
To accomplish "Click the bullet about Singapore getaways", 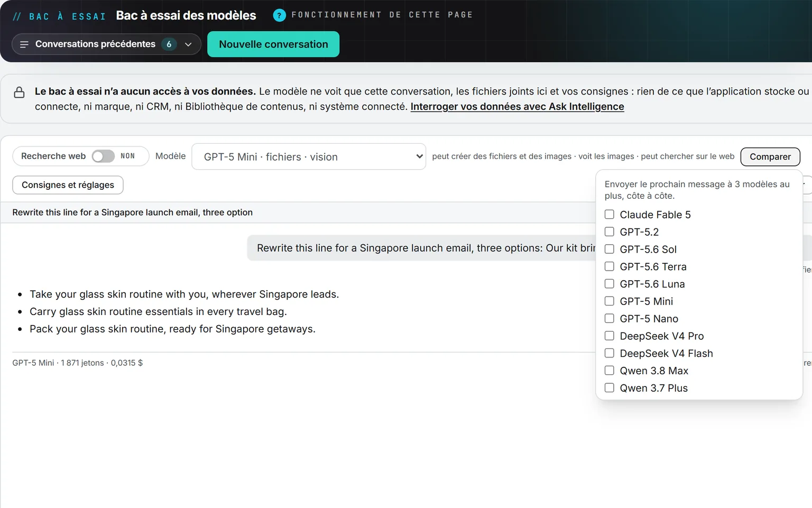I will (x=172, y=329).
